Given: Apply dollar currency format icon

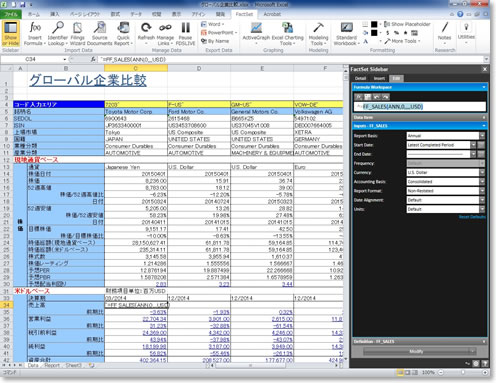Looking at the screenshot, I should point(388,33).
